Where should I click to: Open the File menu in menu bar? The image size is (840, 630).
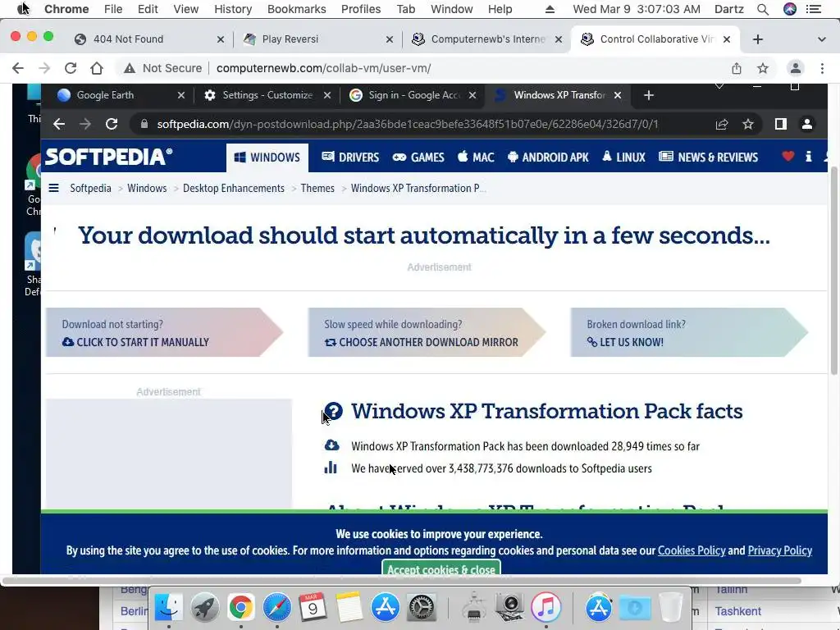(x=113, y=9)
